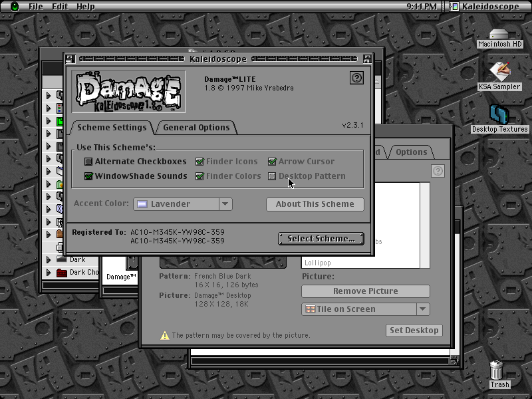Click the Trash icon
Screen dimensions: 532x399
coord(496,370)
